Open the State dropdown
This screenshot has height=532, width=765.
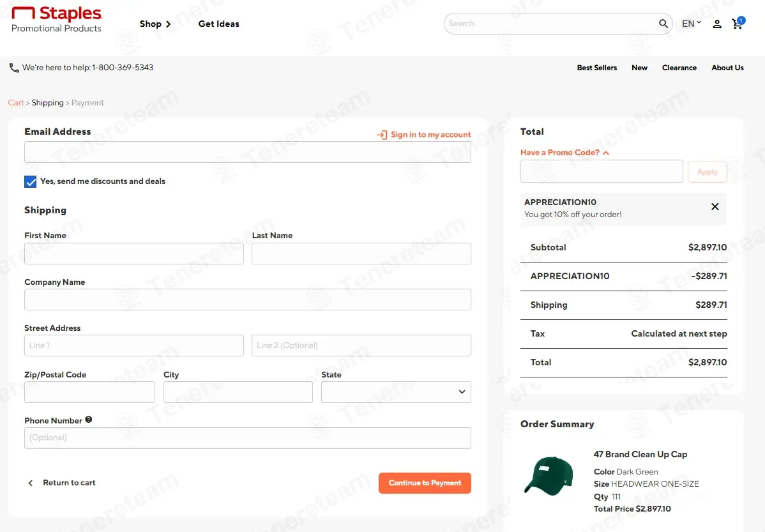[x=396, y=392]
